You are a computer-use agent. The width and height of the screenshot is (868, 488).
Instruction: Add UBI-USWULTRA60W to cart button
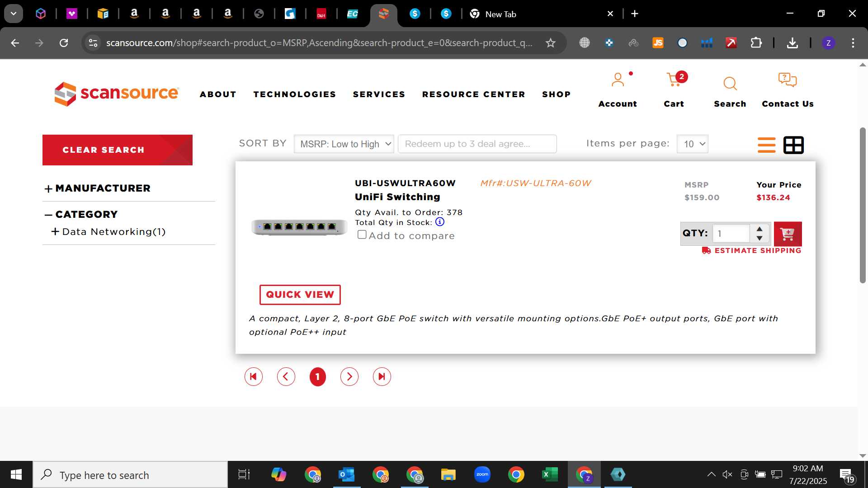[x=788, y=234]
